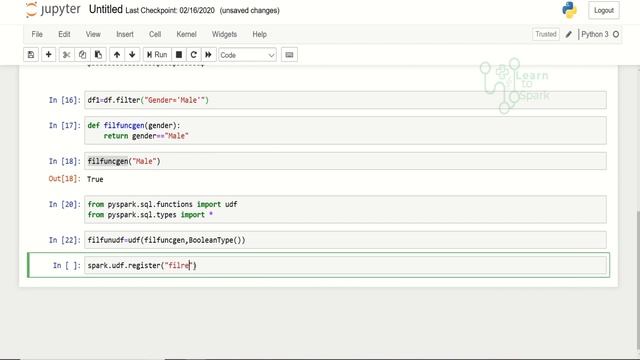Screen dimensions: 640x360
Task: Open the Edit menu
Action: click(x=64, y=34)
